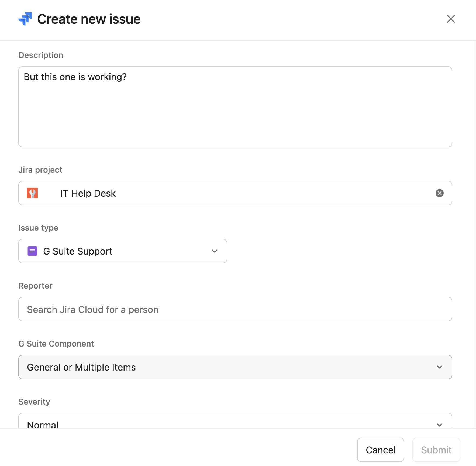
Task: Clear the IT Help Desk project selection
Action: tap(439, 193)
